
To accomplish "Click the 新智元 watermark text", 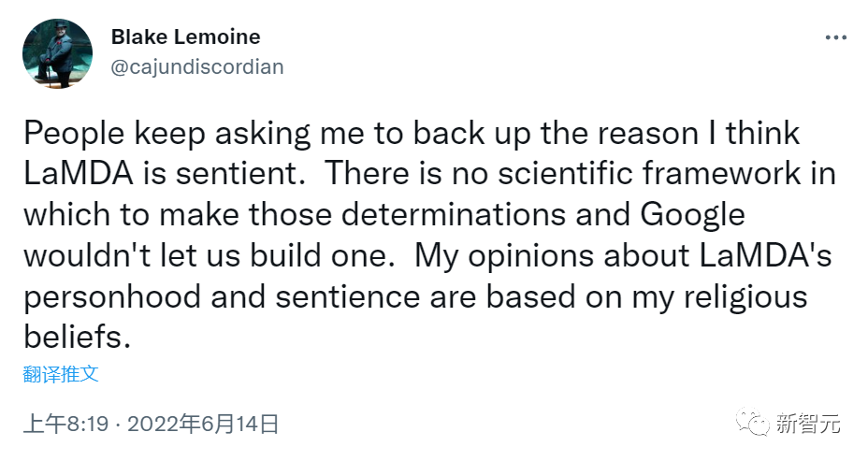I will (x=808, y=424).
